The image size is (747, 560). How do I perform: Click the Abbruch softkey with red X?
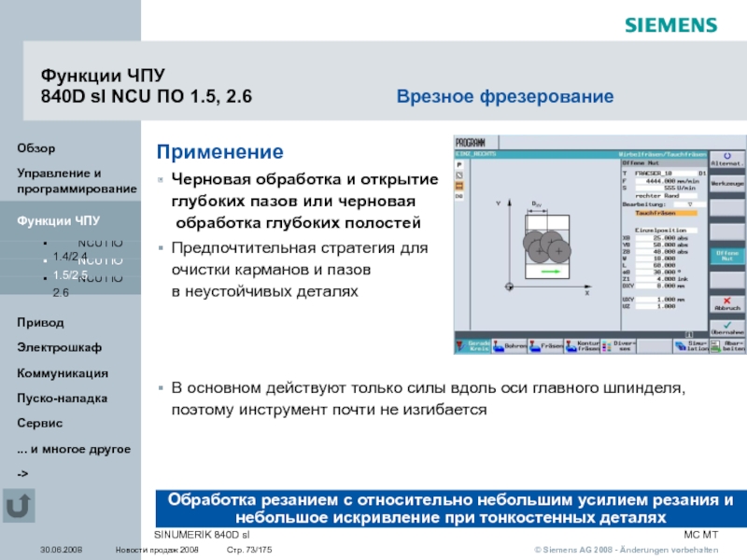(x=727, y=304)
